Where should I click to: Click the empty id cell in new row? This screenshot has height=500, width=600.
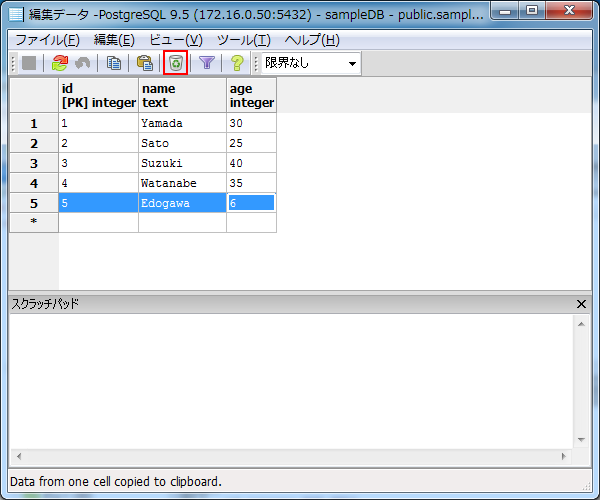pos(98,222)
